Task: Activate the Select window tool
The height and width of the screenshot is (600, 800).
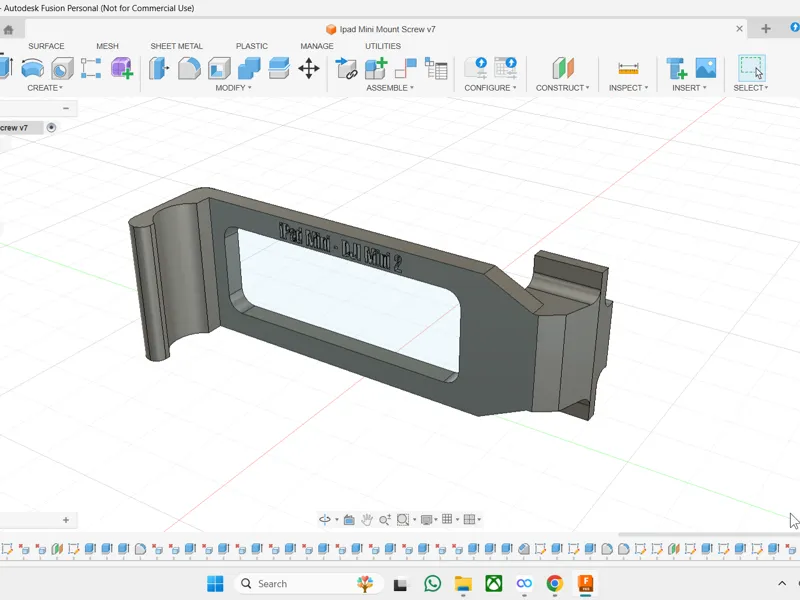Action: 752,68
